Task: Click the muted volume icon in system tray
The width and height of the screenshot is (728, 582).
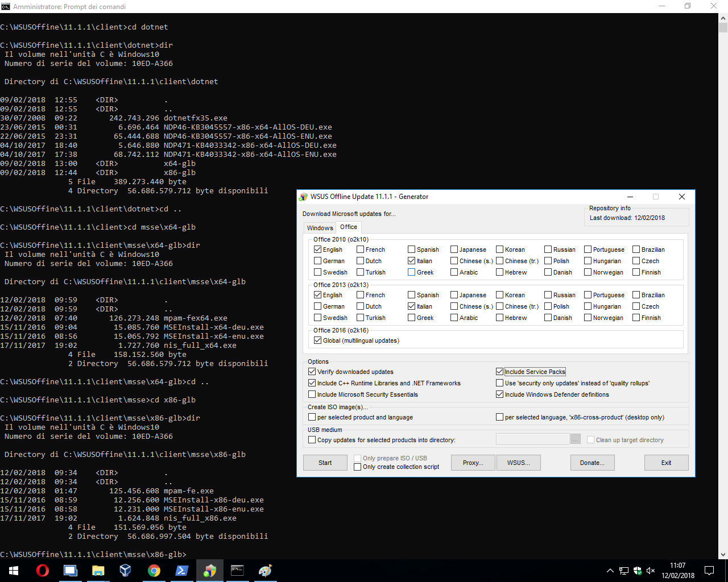Action: (x=651, y=571)
